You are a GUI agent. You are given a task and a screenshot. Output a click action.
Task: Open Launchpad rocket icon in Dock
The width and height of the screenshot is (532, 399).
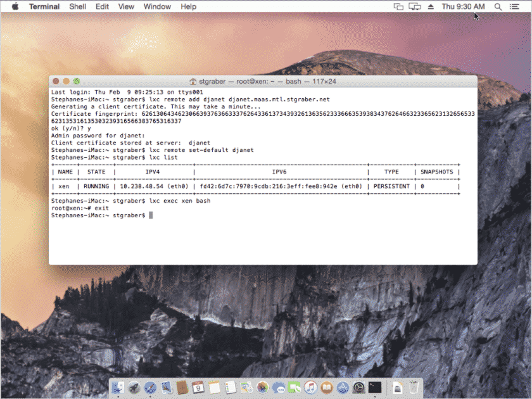pos(134,388)
